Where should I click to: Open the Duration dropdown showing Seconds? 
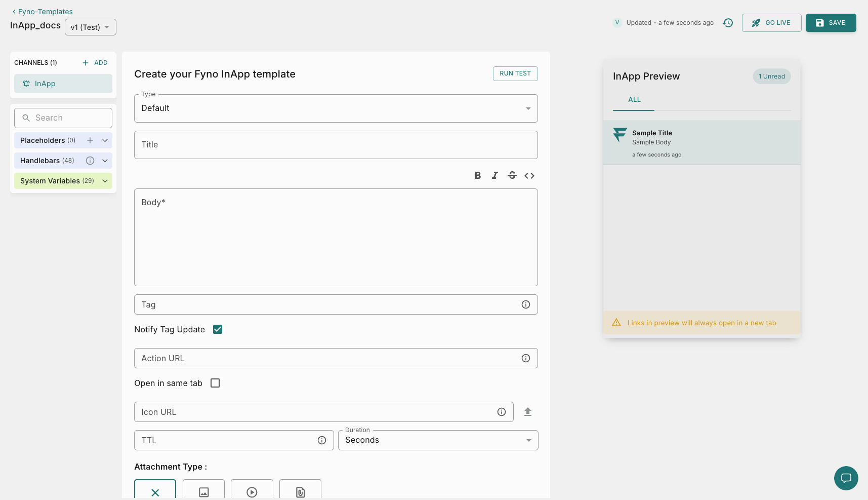pyautogui.click(x=438, y=440)
